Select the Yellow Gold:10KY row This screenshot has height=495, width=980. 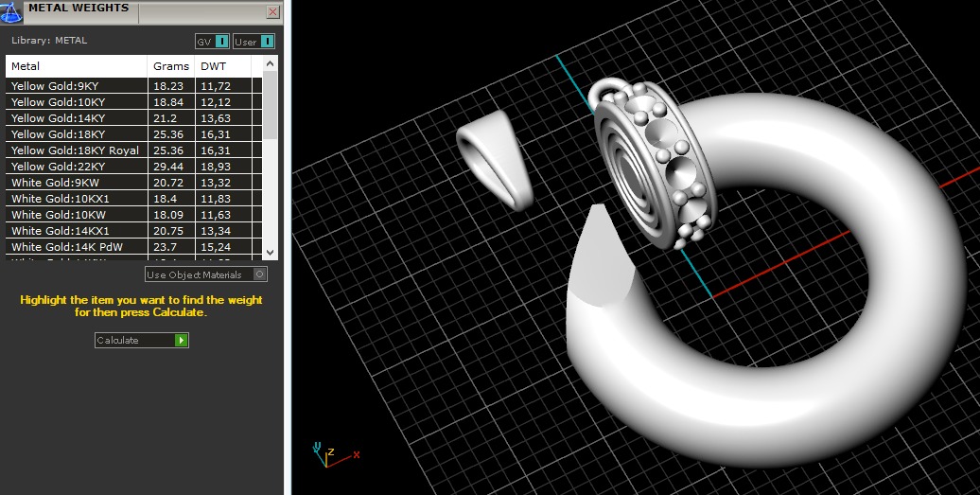click(x=133, y=102)
